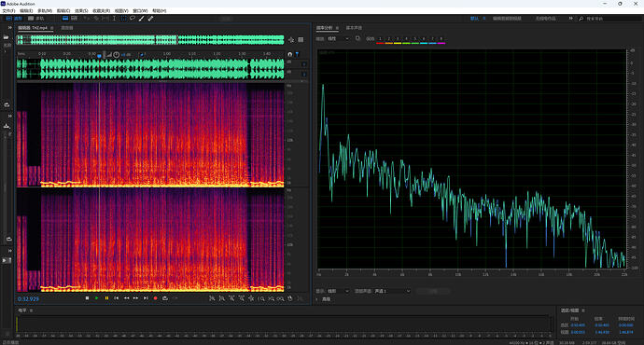Zoom in time on the editor

pos(231,298)
